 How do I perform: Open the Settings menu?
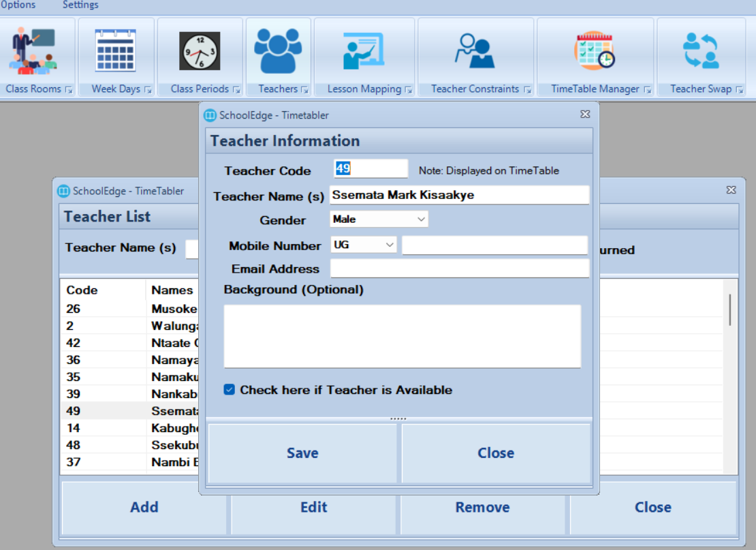[80, 5]
